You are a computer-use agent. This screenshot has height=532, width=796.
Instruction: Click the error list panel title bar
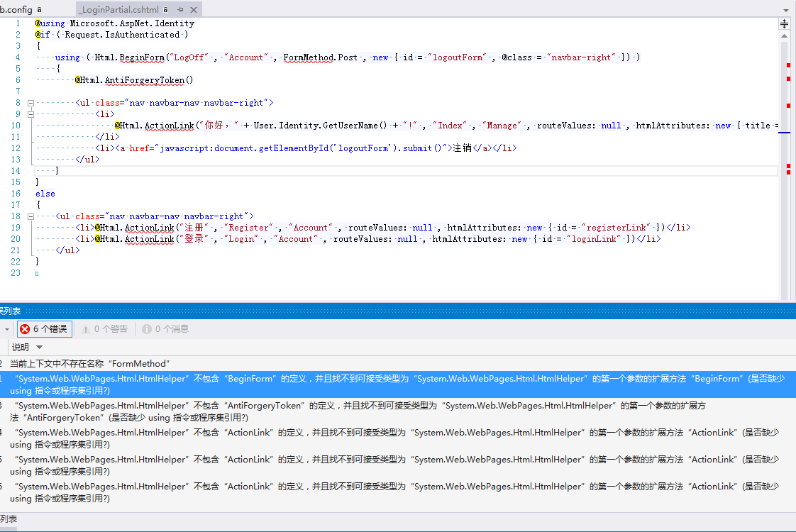(398, 311)
